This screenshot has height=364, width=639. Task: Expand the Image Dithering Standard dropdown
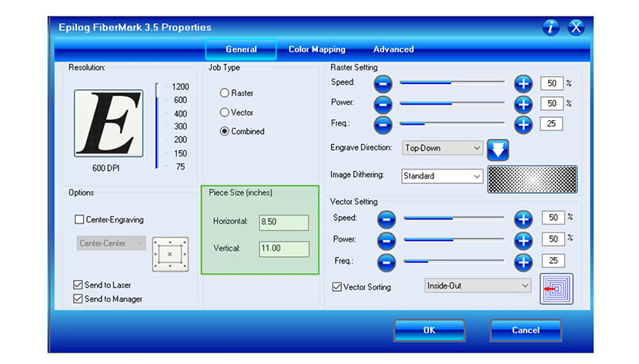(x=441, y=176)
